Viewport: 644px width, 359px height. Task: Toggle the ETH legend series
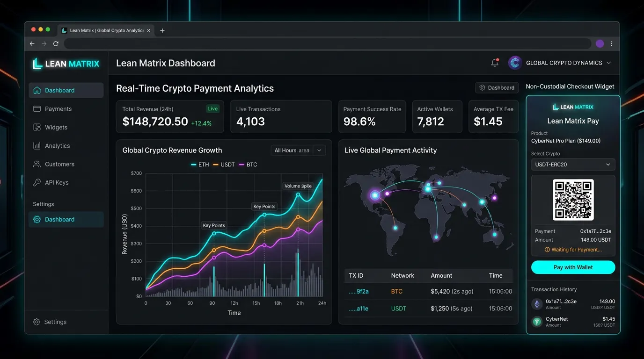click(x=200, y=165)
